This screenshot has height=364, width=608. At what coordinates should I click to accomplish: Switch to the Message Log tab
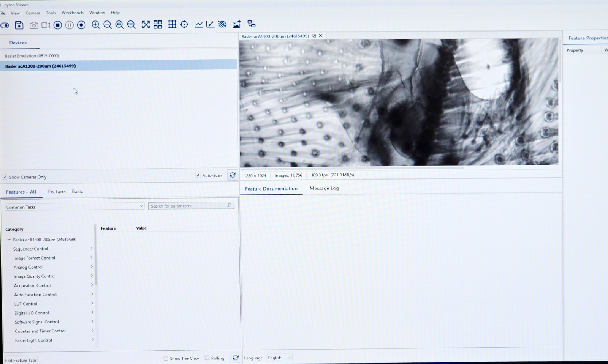point(324,188)
